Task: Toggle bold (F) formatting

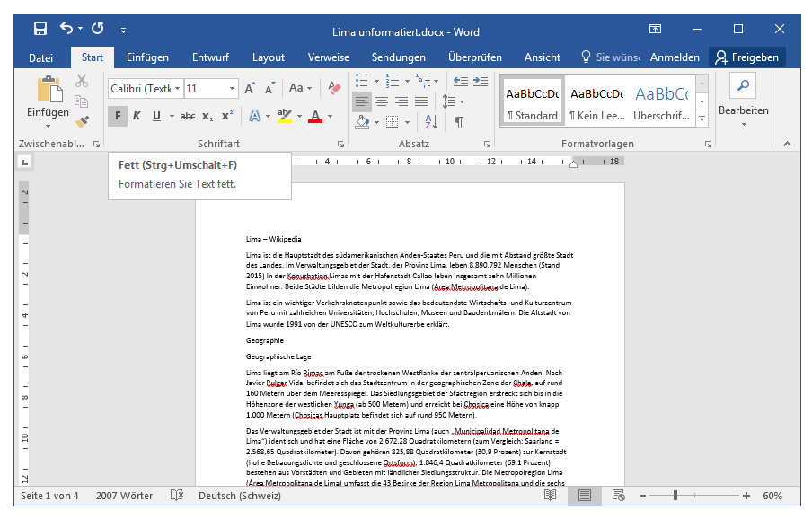Action: 118,116
